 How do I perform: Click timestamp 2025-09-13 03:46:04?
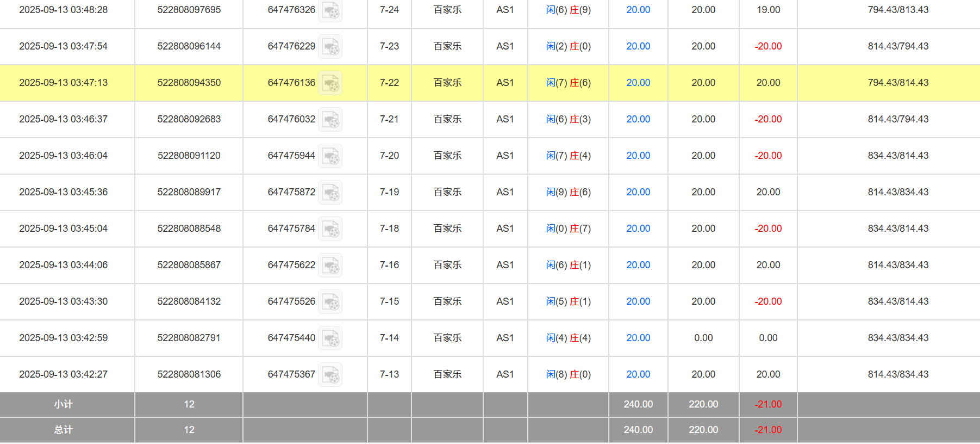[x=64, y=156]
